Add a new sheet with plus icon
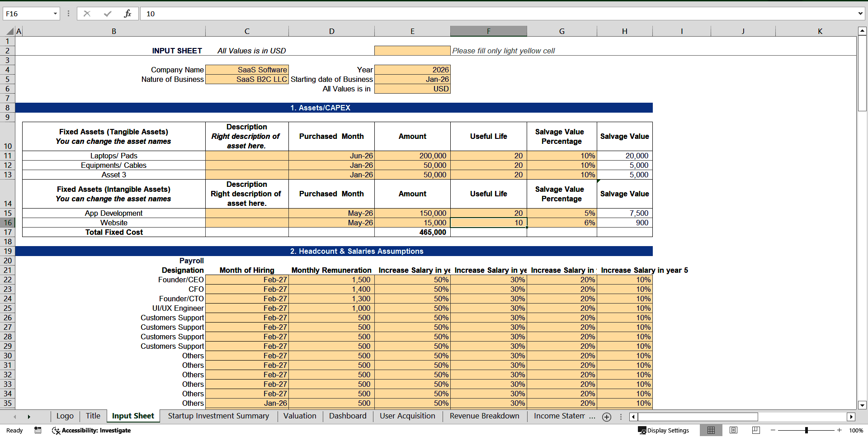This screenshot has height=437, width=868. coord(607,417)
